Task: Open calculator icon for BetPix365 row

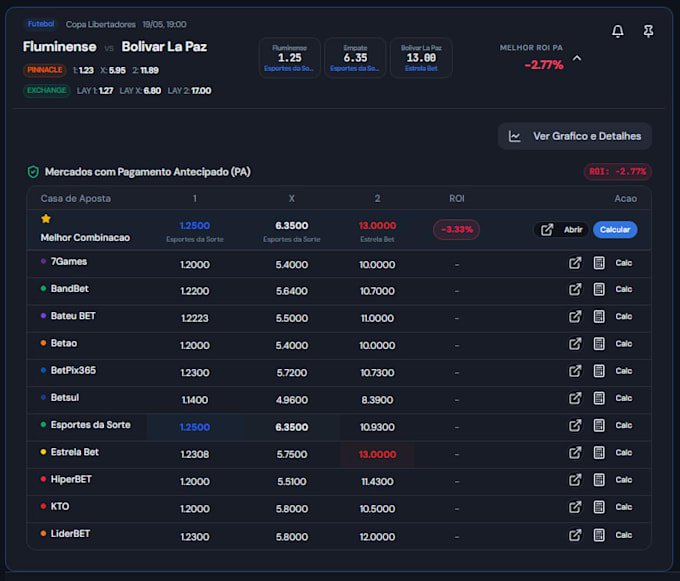Action: pos(599,371)
